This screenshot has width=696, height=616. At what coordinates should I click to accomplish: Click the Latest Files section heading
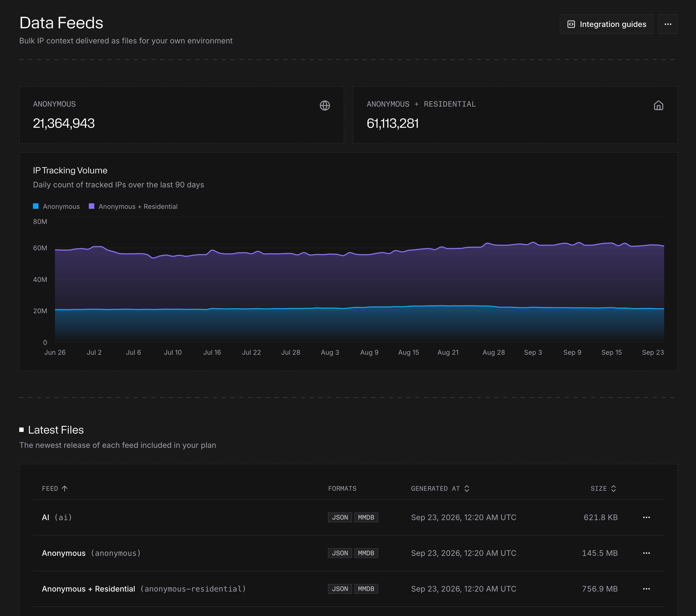pyautogui.click(x=56, y=430)
